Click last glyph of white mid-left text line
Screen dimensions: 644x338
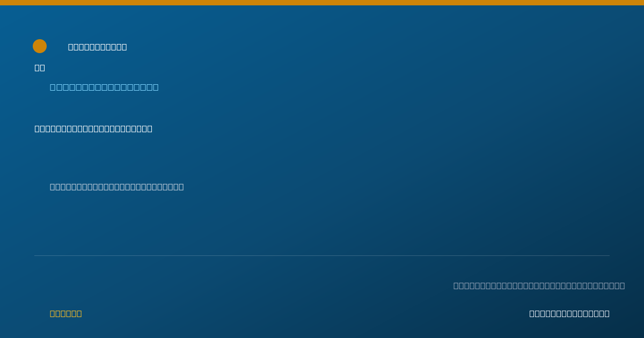coord(150,129)
